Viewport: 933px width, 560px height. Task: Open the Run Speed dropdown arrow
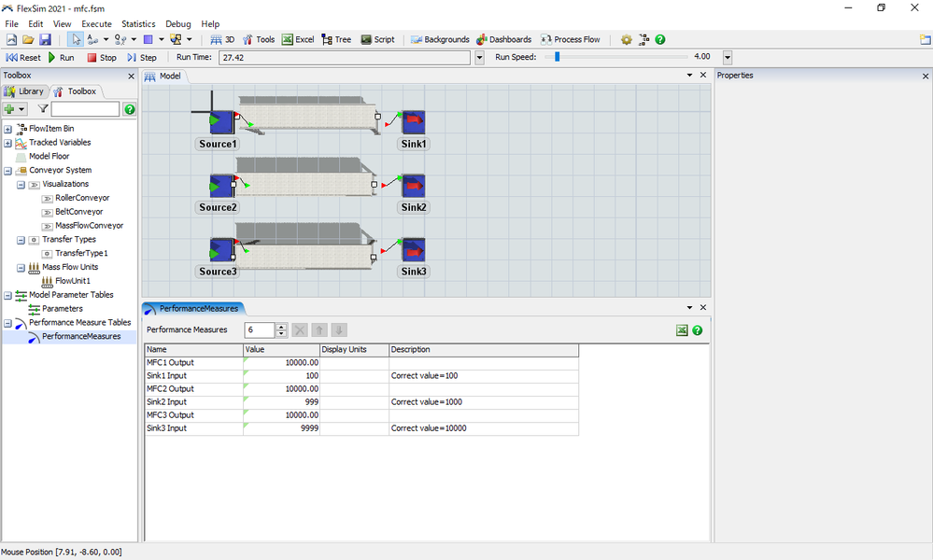point(728,58)
